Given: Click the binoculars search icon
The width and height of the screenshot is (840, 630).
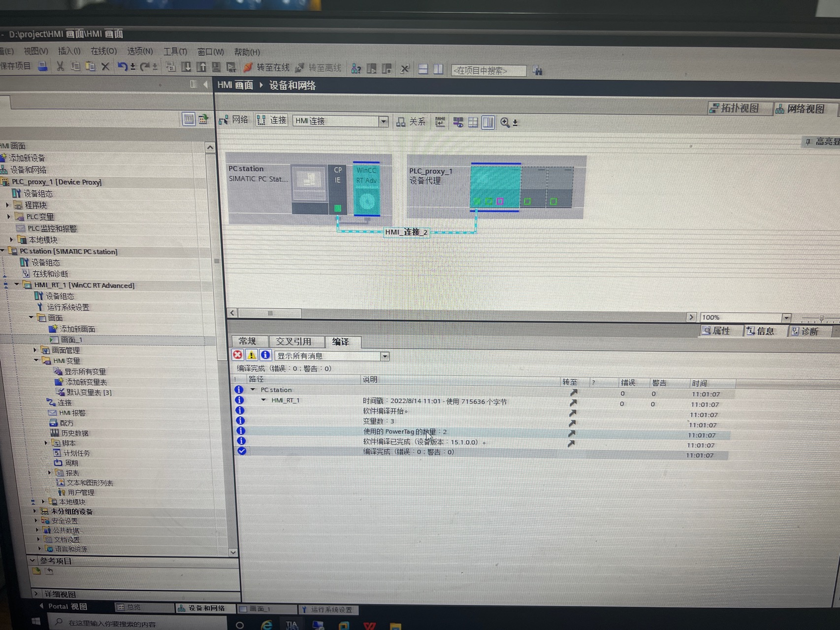Looking at the screenshot, I should 537,71.
